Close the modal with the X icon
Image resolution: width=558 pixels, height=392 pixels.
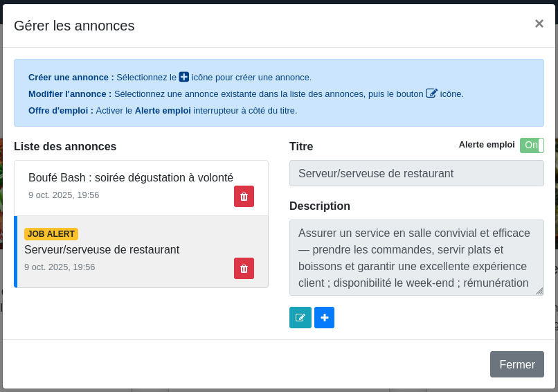point(539,24)
